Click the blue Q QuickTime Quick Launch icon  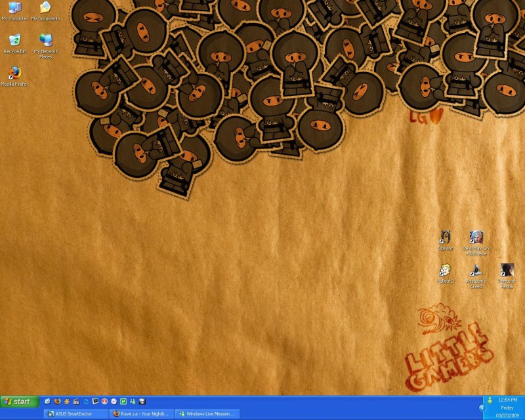86,401
